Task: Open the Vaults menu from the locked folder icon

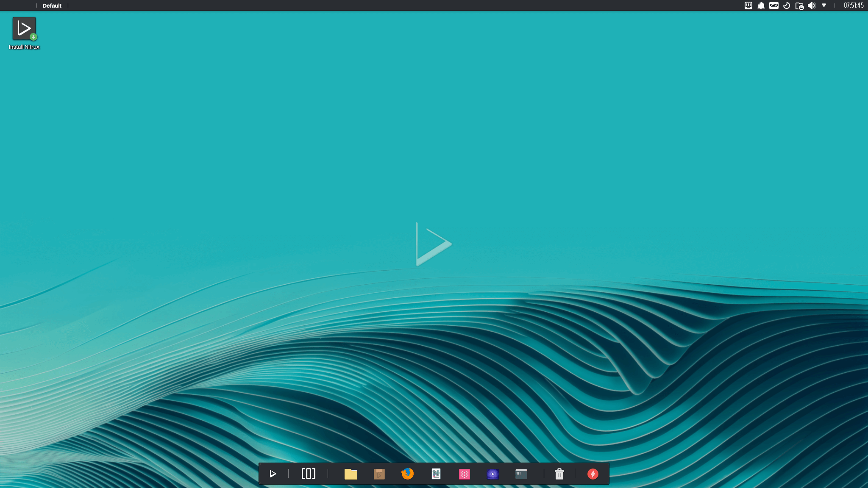Action: click(799, 6)
